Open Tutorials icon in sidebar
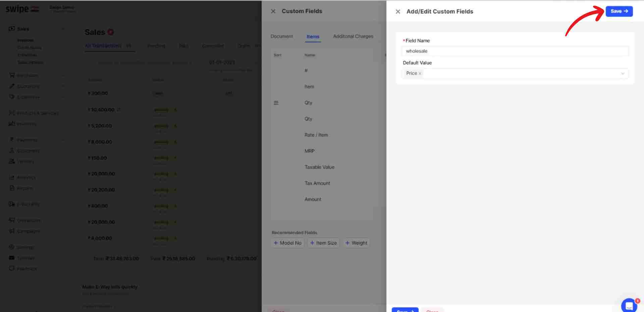Image resolution: width=644 pixels, height=312 pixels. coord(12,258)
